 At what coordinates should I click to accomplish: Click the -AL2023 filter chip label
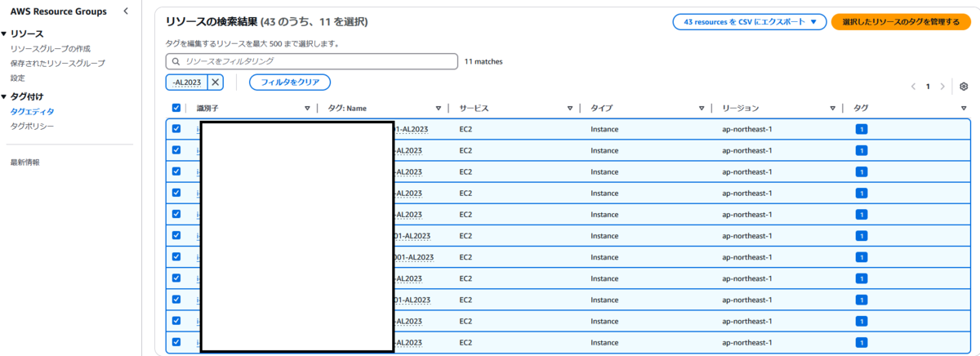186,82
